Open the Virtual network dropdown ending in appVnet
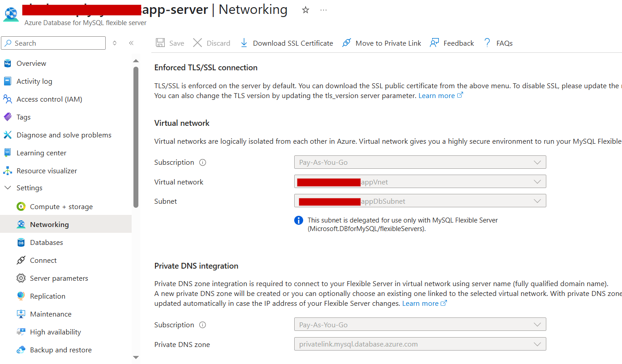This screenshot has height=364, width=622. coord(420,182)
